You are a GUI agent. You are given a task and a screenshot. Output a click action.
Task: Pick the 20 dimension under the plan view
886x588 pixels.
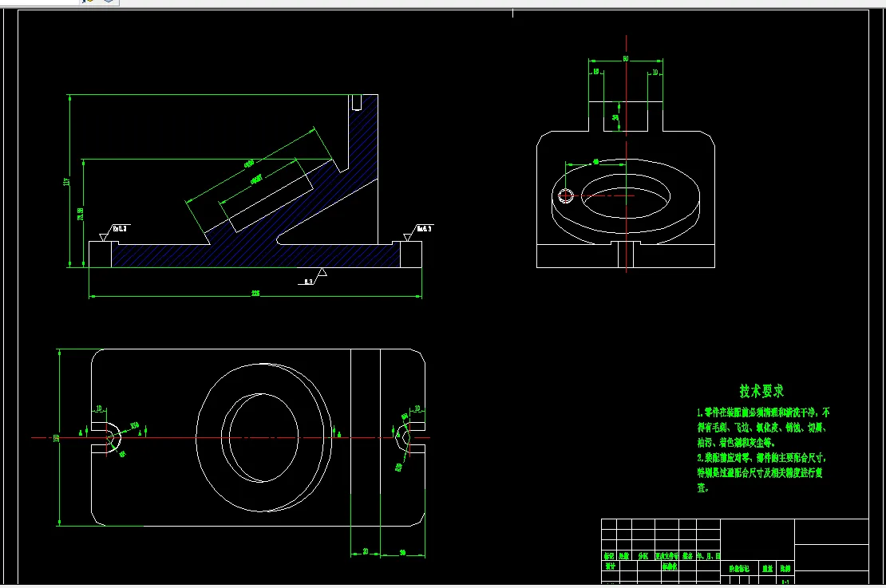click(365, 551)
